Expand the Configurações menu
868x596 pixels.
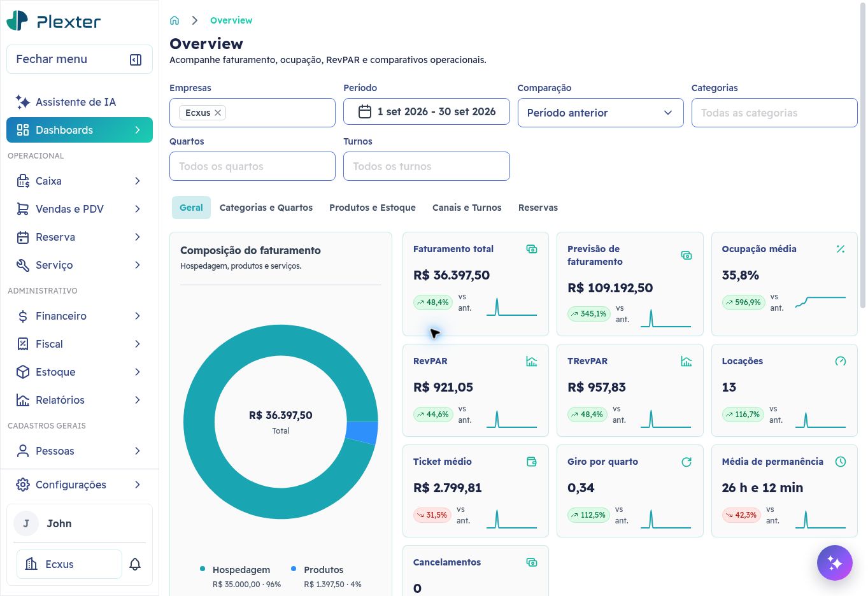pos(80,485)
